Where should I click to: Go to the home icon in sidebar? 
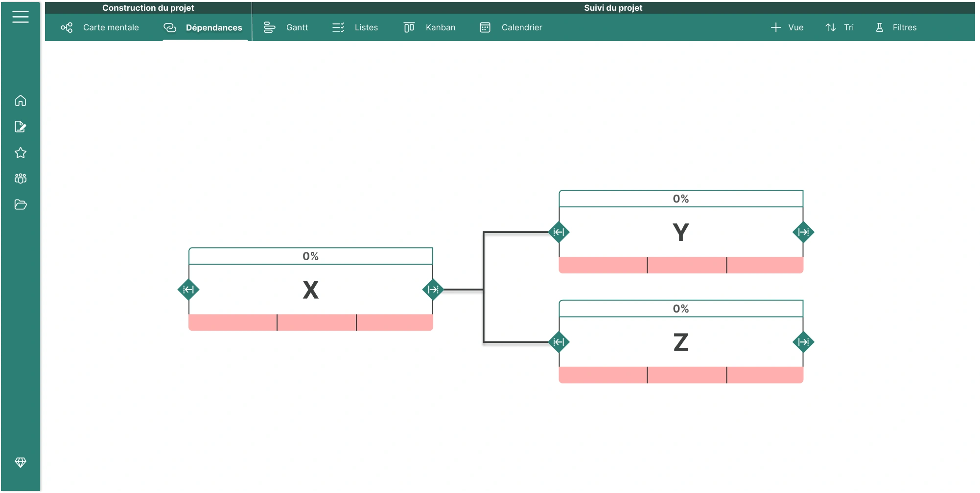21,100
